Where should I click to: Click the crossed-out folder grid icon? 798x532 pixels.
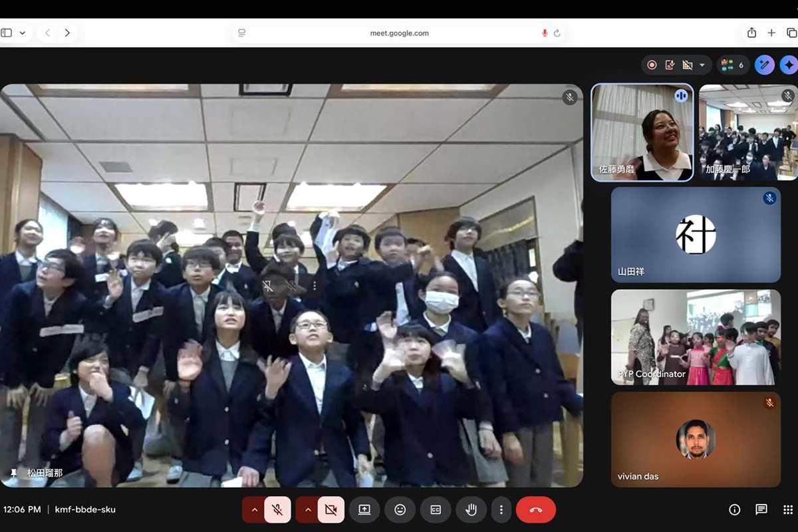coord(688,65)
